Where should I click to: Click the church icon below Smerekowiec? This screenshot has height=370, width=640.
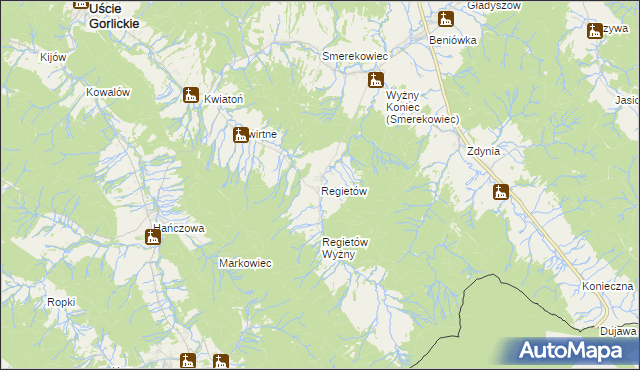point(376,80)
